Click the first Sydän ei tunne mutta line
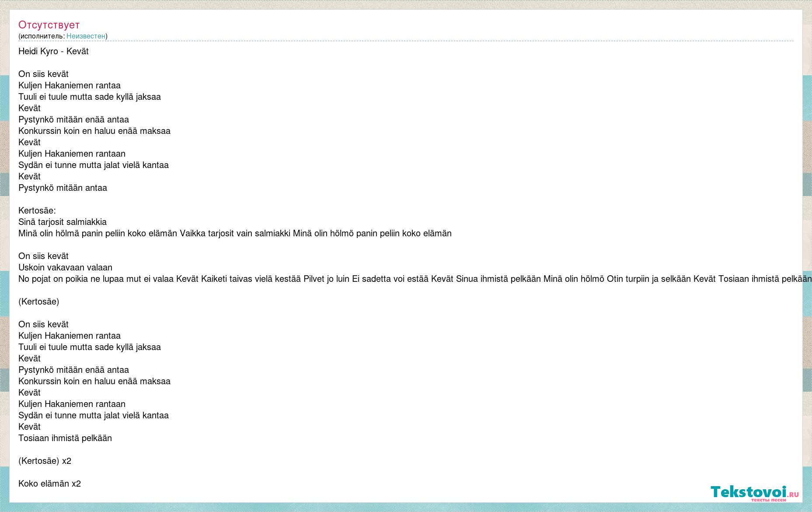812x512 pixels. (x=94, y=165)
